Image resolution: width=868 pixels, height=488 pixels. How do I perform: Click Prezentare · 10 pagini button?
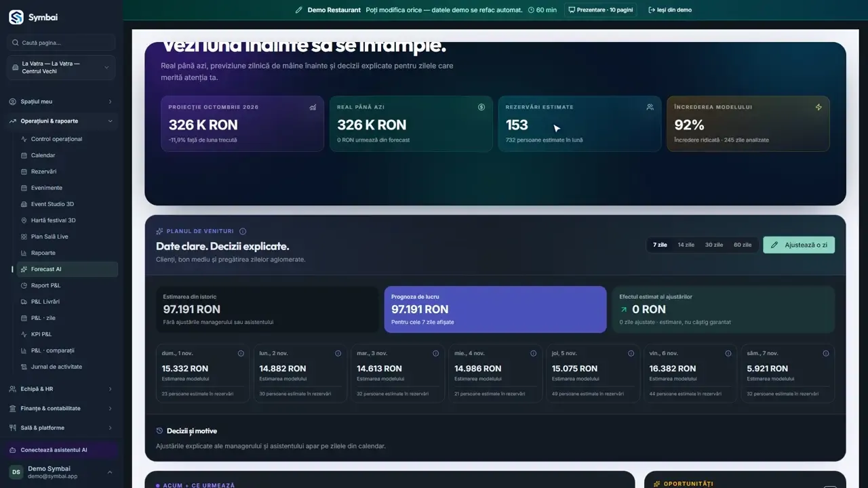(x=600, y=10)
